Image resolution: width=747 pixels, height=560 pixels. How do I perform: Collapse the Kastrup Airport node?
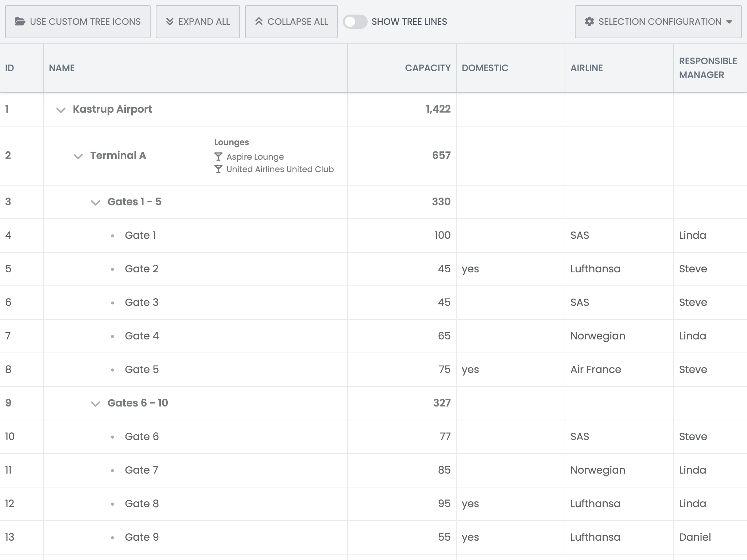click(61, 110)
